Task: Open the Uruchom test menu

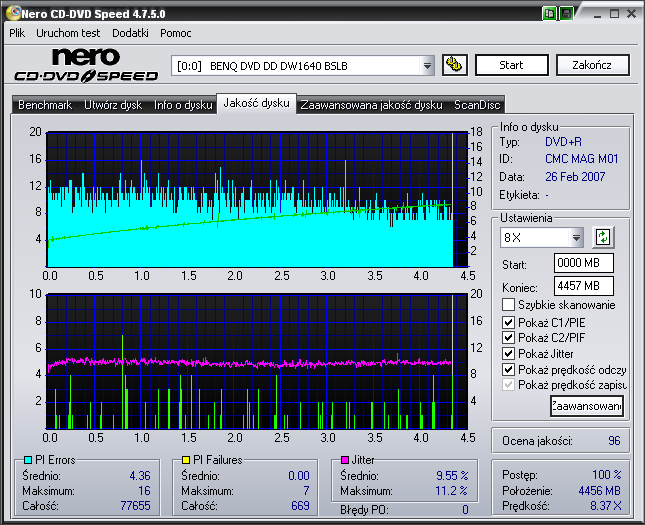Action: (68, 33)
